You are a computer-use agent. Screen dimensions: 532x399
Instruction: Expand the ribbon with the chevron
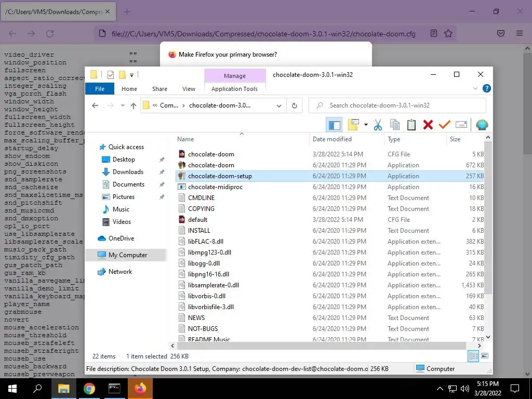pyautogui.click(x=475, y=88)
